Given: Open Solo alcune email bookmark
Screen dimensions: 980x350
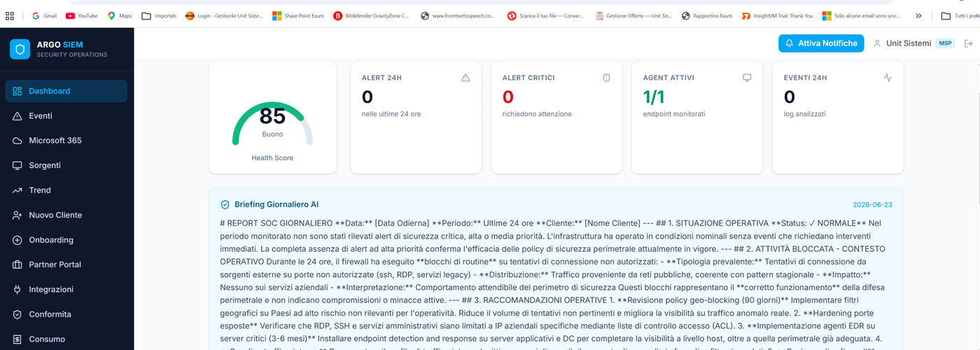Looking at the screenshot, I should coord(862,15).
